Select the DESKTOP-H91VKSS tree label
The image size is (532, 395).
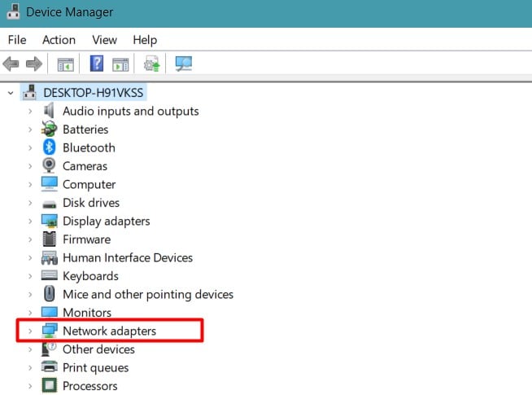pos(94,93)
